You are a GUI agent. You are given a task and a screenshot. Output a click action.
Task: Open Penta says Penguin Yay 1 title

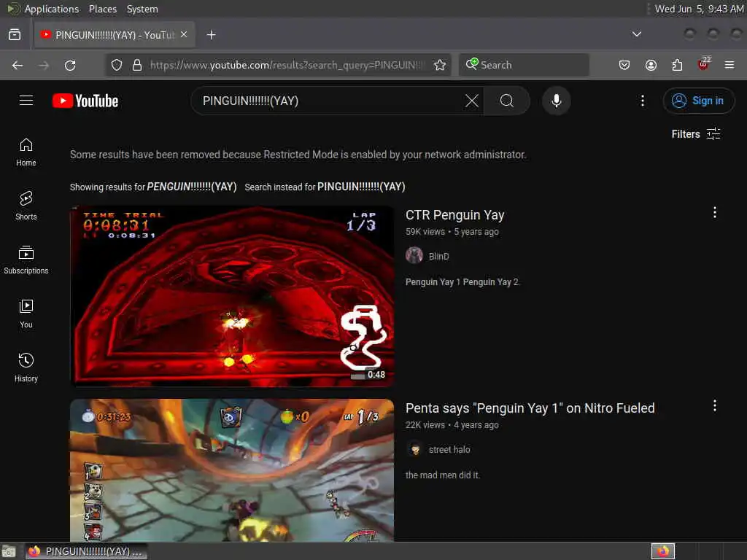[530, 408]
